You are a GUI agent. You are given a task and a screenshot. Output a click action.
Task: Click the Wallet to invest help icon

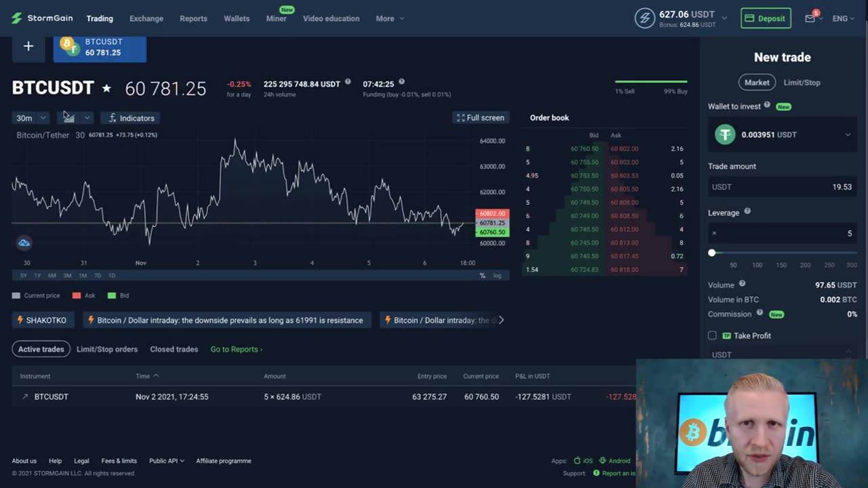point(767,105)
